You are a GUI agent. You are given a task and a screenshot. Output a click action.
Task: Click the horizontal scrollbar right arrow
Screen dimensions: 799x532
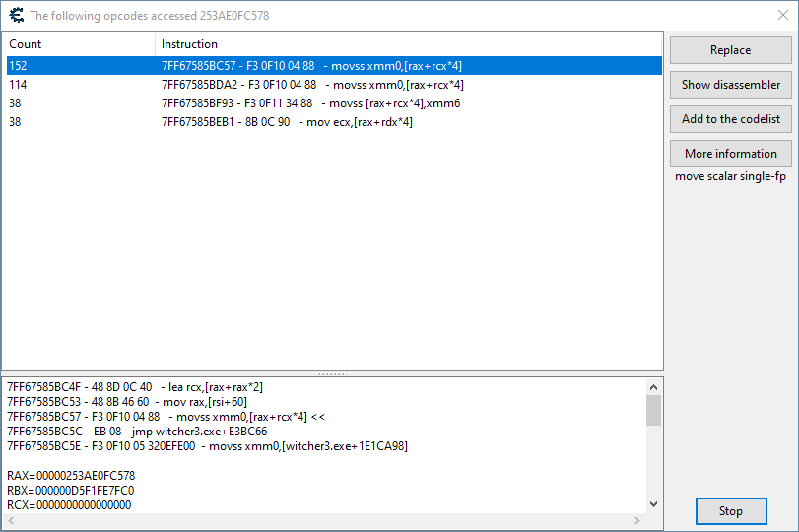(x=636, y=519)
